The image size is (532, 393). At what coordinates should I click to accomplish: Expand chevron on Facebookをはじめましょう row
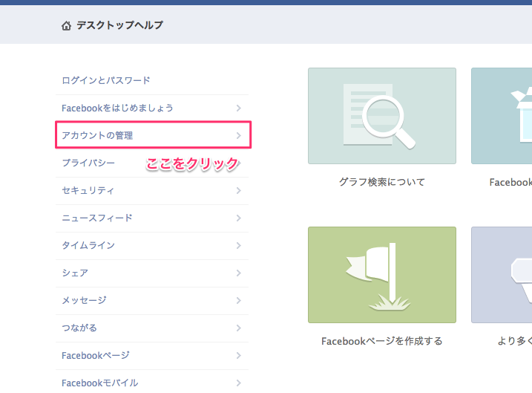pyautogui.click(x=238, y=108)
